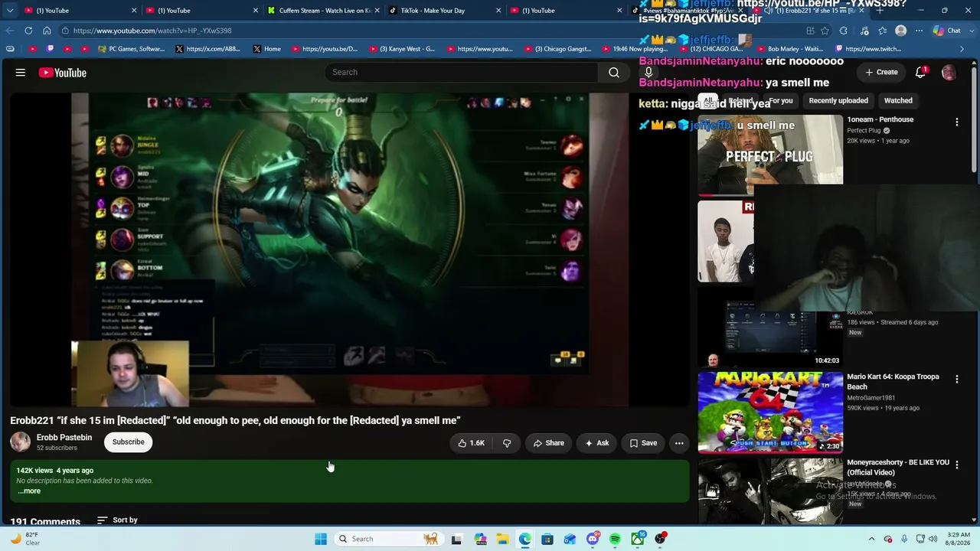
Task: Open the 'Bob Marley - Waiti...' bookmark
Action: tap(790, 49)
